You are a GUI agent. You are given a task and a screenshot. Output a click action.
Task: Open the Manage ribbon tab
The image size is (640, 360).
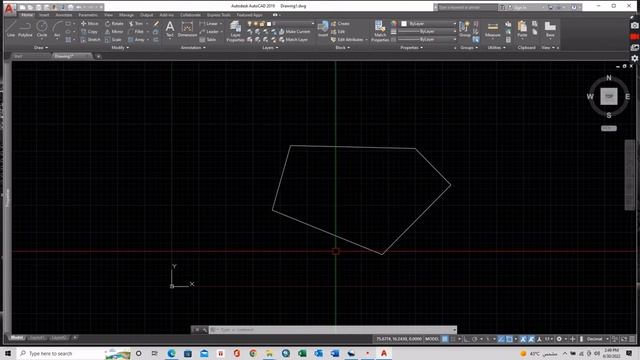pyautogui.click(x=126, y=15)
